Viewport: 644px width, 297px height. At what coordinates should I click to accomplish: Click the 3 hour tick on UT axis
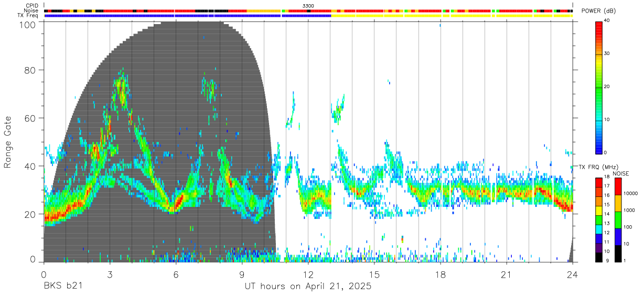click(110, 274)
